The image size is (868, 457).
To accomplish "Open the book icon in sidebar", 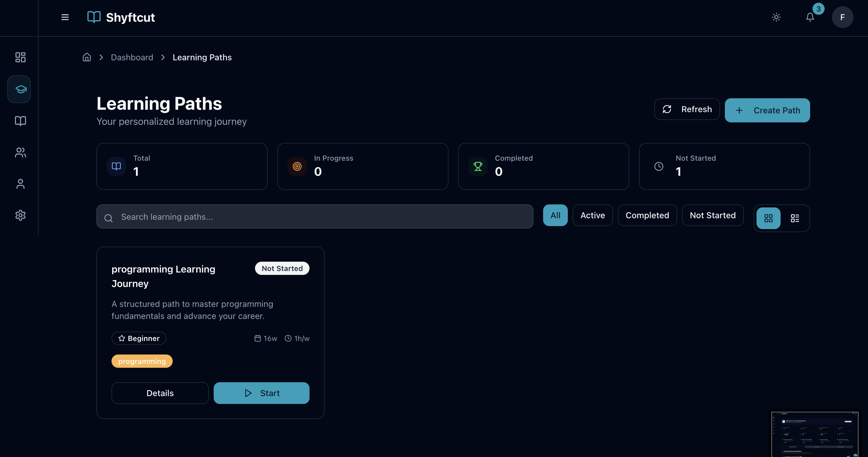I will 20,121.
